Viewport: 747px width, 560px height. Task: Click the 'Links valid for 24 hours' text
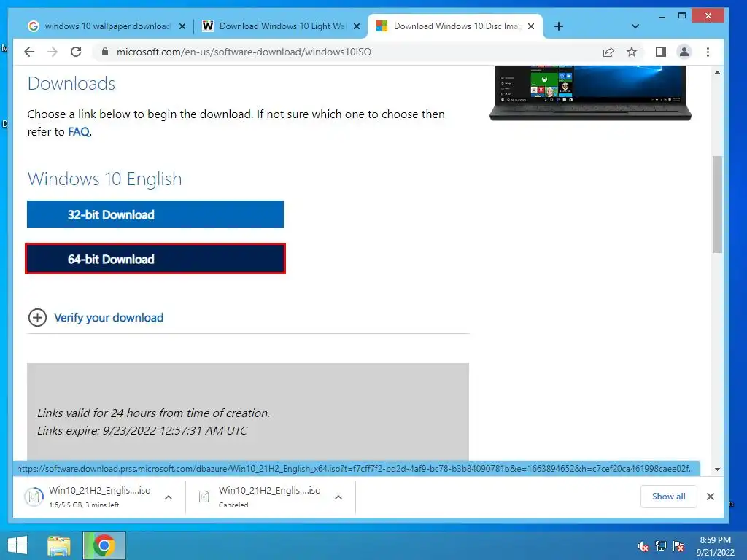[x=153, y=413]
